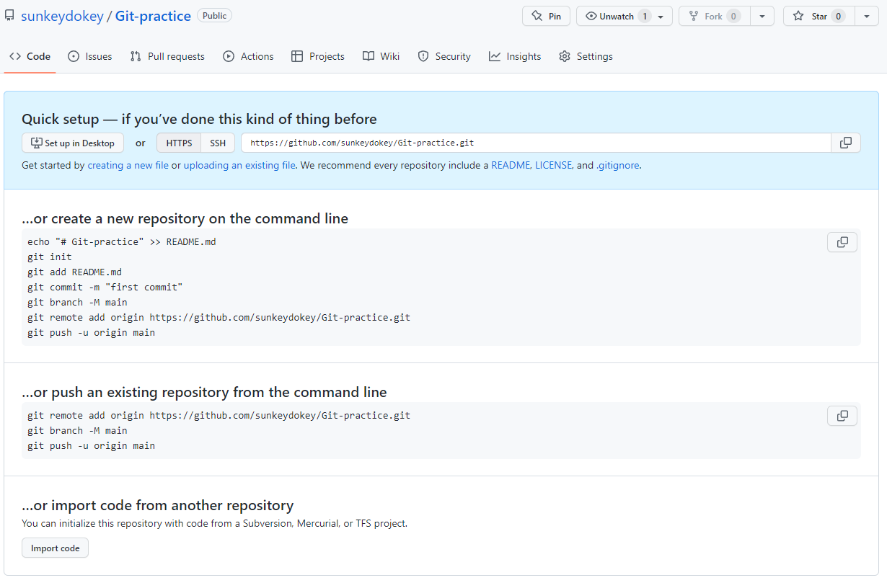Viewport: 887px width, 588px height.
Task: Copy the push existing repository commands
Action: click(x=842, y=416)
